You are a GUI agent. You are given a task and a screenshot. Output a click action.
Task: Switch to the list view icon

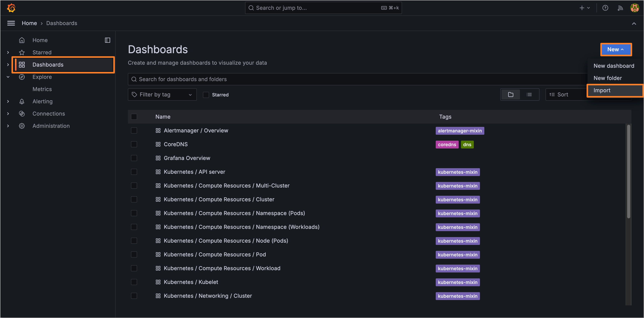(x=529, y=95)
